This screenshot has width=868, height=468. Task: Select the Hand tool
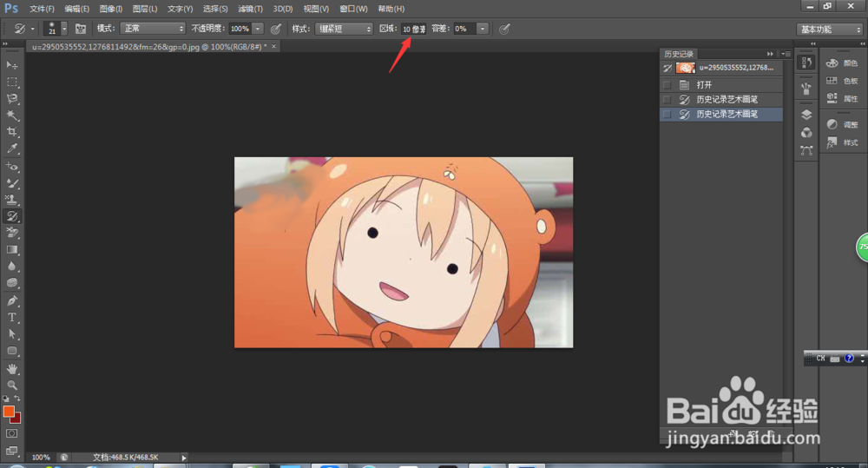[x=11, y=369]
